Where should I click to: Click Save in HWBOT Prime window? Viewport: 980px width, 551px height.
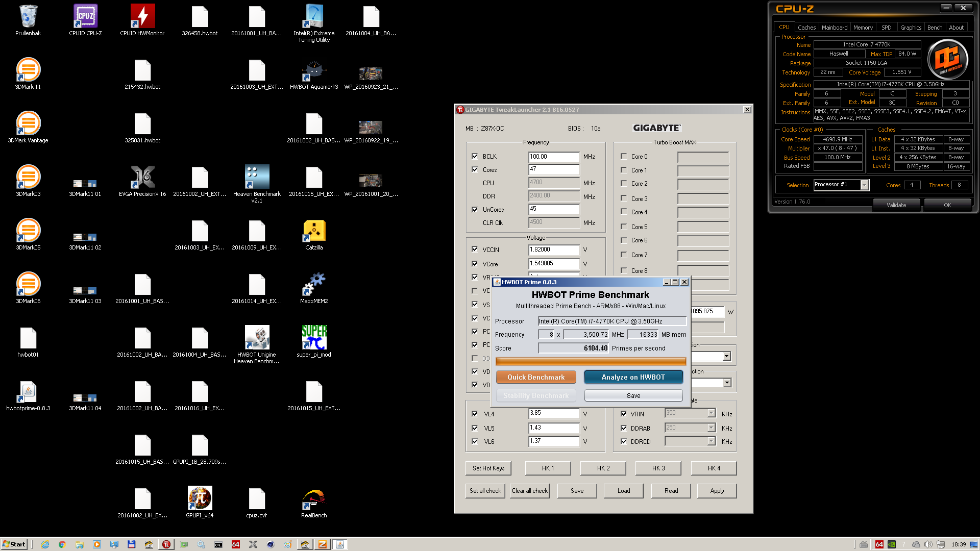click(633, 395)
